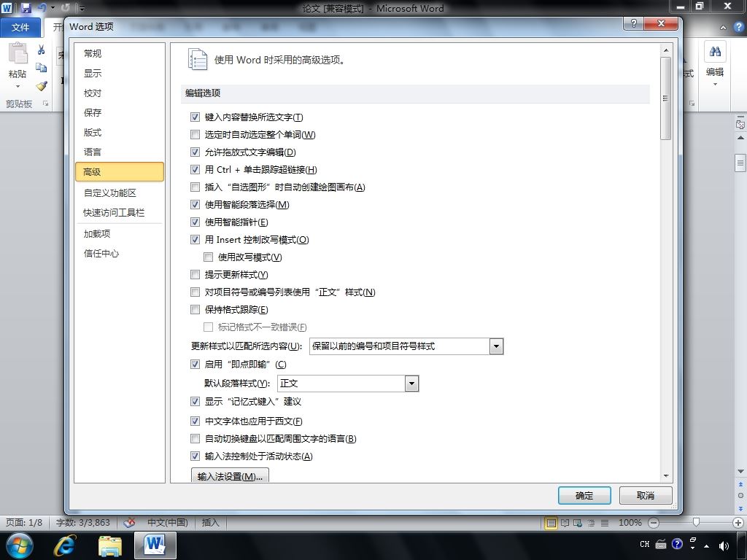The image size is (747, 560).
Task: Click the Paste clipboard icon
Action: click(x=18, y=52)
